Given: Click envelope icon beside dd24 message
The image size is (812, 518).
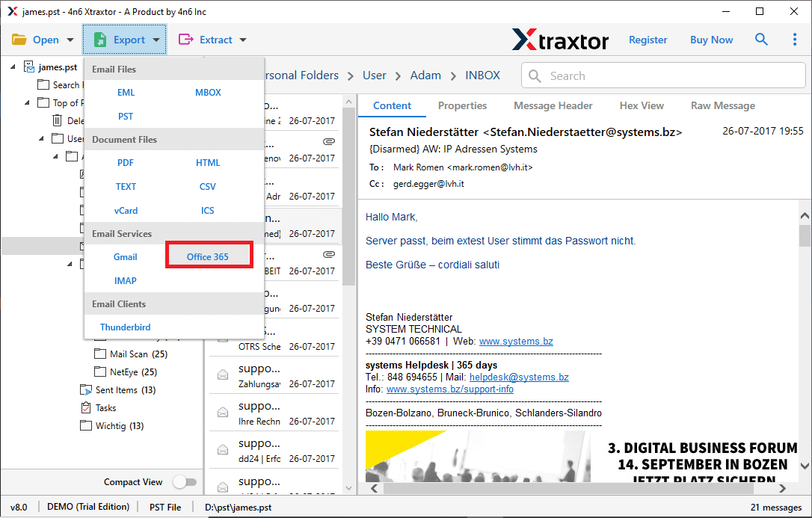Looking at the screenshot, I should (x=223, y=450).
